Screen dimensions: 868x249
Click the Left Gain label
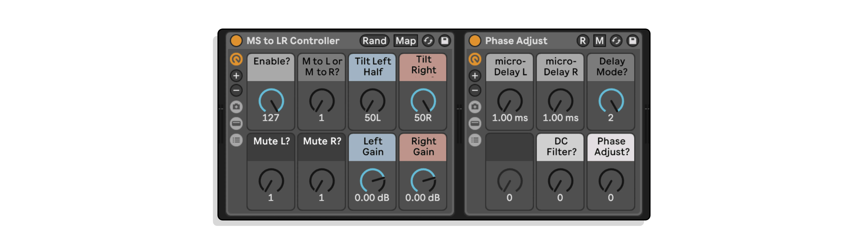coord(372,147)
